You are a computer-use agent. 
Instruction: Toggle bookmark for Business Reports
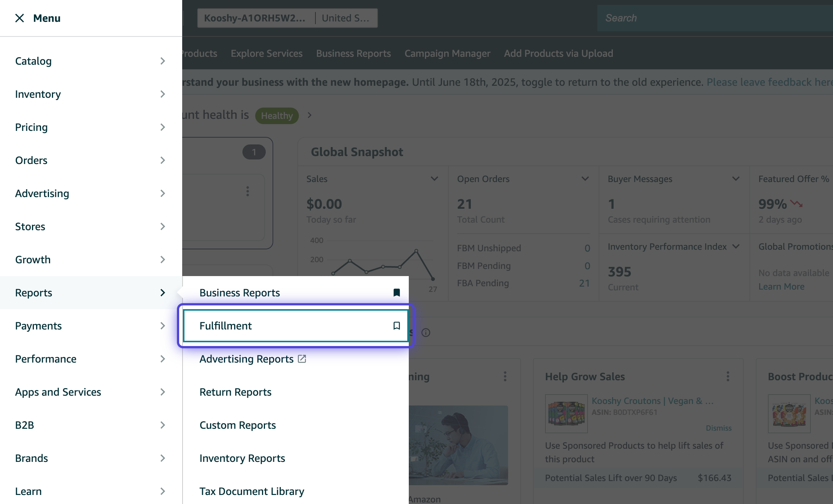[x=396, y=293]
